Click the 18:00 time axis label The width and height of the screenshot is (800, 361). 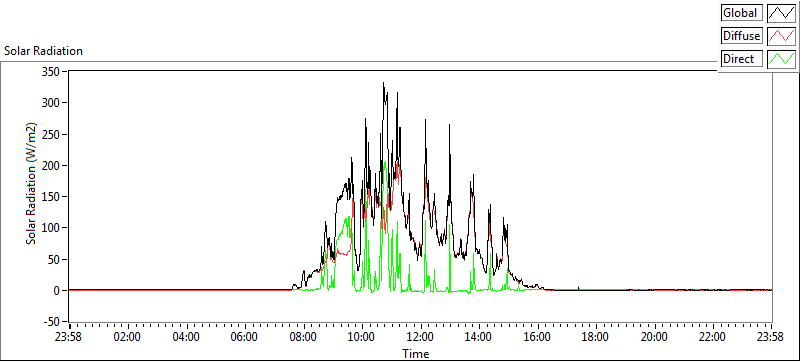[x=595, y=337]
